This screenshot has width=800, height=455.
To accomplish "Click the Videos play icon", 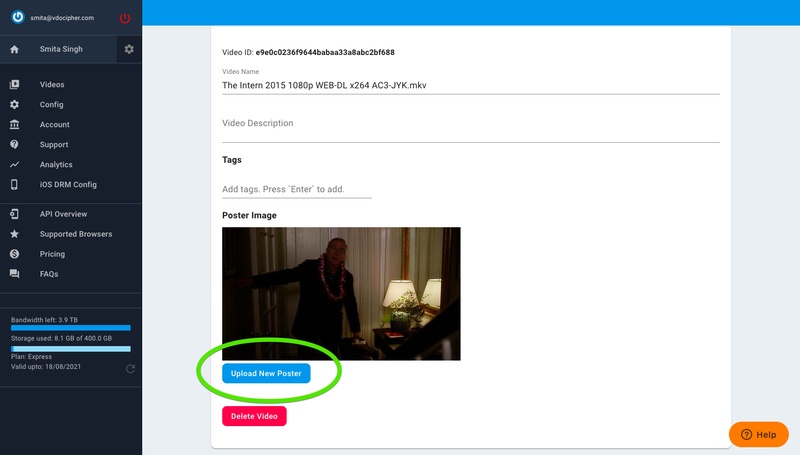I will [14, 84].
